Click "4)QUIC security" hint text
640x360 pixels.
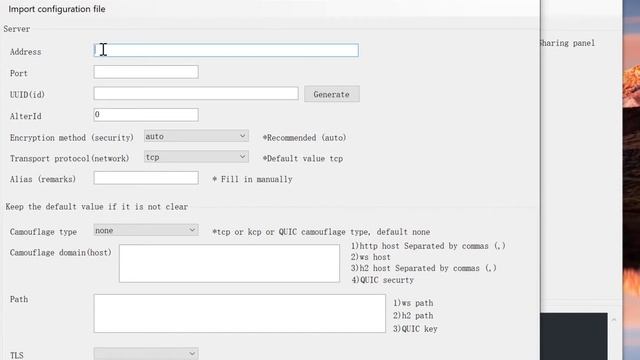(x=382, y=280)
